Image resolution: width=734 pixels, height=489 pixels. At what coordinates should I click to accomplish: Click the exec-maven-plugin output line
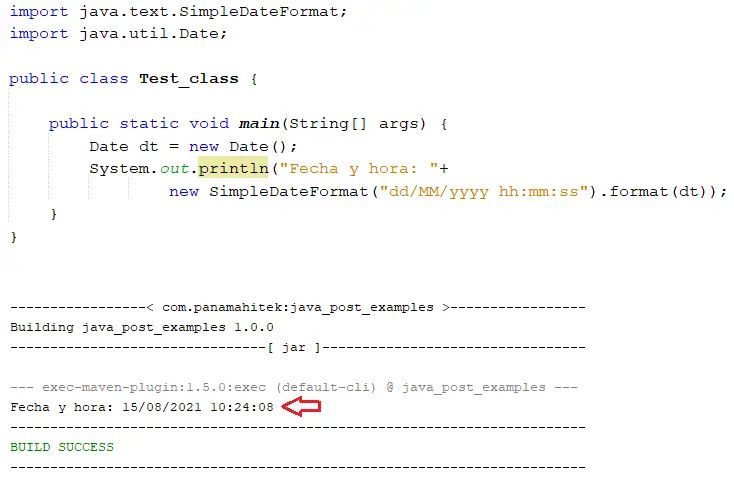294,387
